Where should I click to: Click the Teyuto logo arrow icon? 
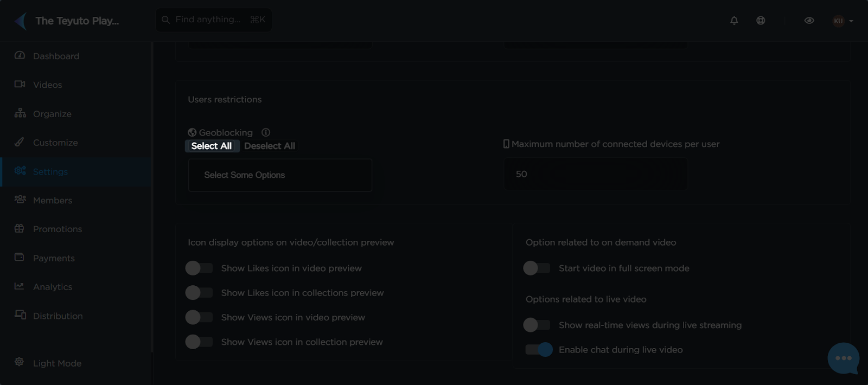click(21, 21)
